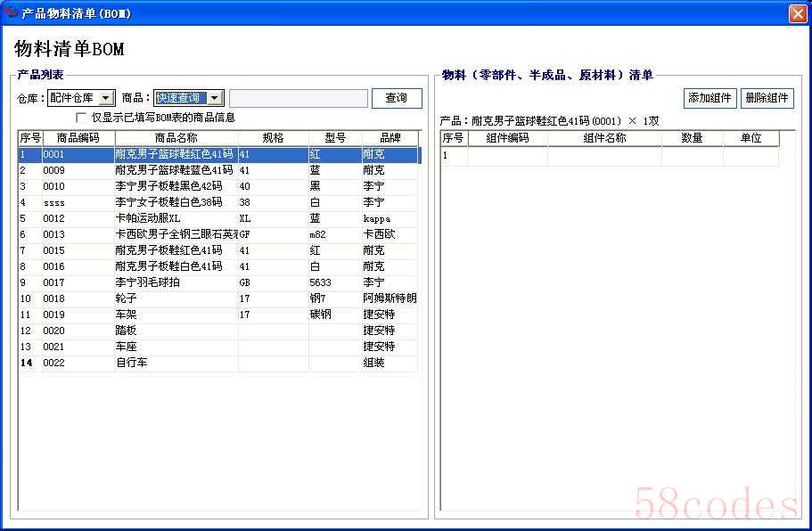Close the 产品物料清单 (BOM) window

[797, 13]
